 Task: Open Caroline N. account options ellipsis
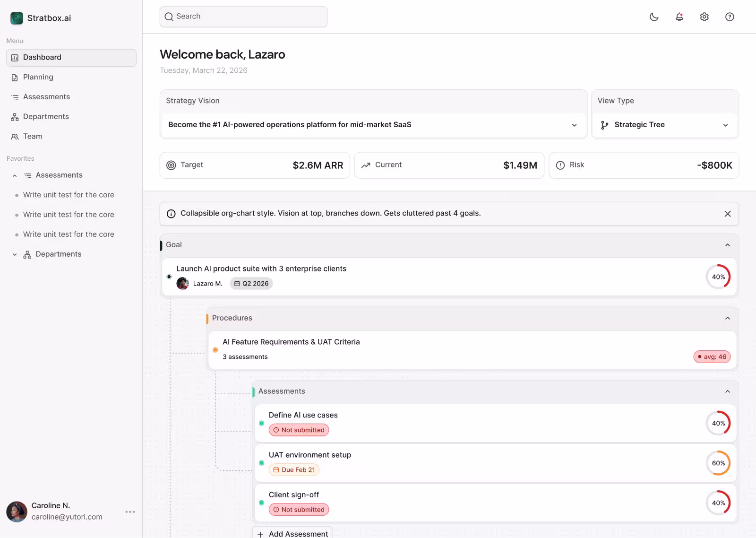tap(130, 512)
